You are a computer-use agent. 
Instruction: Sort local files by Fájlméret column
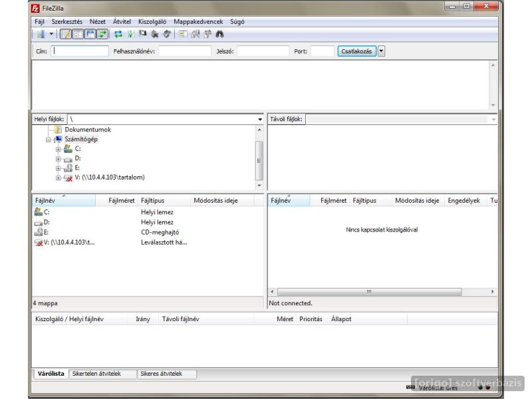point(116,201)
